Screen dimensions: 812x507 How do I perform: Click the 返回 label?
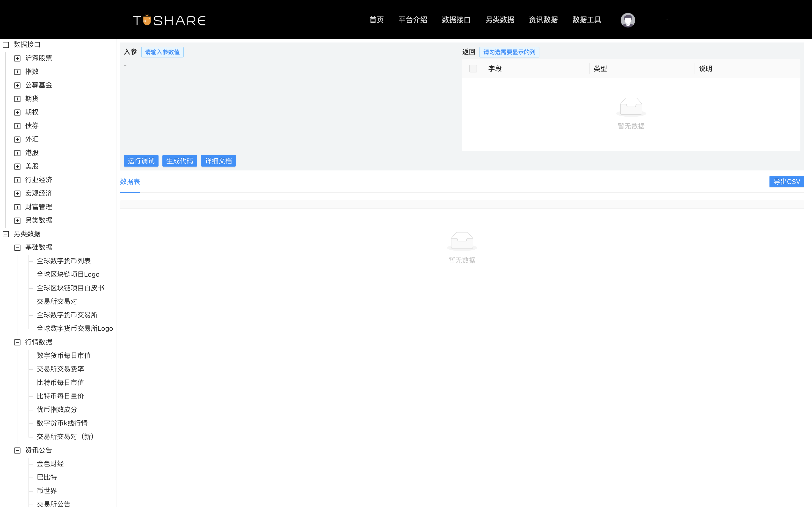469,52
